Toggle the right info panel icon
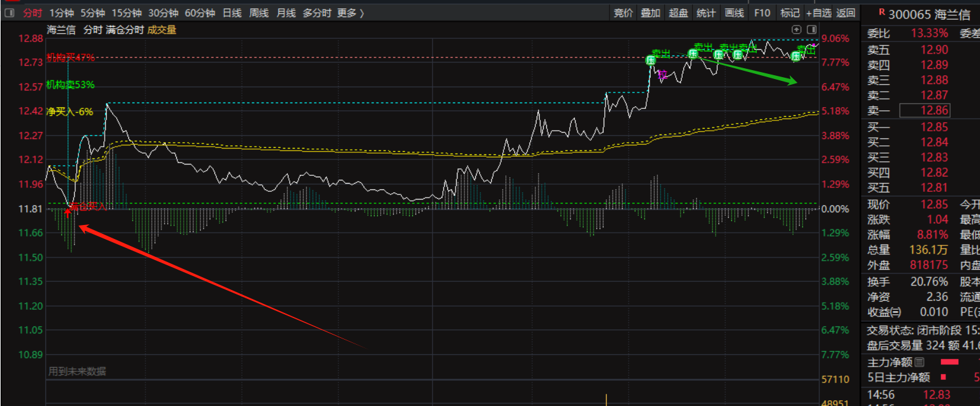The width and height of the screenshot is (980, 406). [812, 29]
